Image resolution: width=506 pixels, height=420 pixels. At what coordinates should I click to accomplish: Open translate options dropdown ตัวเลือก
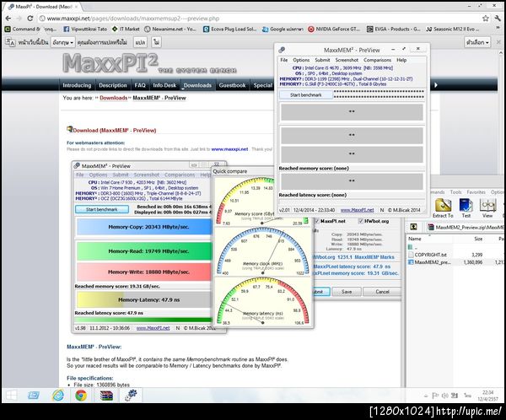(x=477, y=42)
